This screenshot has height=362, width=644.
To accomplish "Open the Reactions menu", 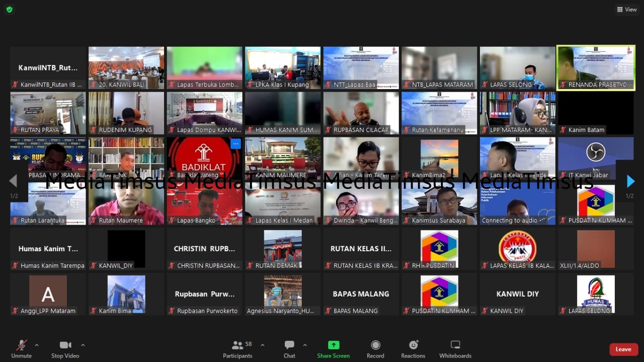I will [x=413, y=349].
